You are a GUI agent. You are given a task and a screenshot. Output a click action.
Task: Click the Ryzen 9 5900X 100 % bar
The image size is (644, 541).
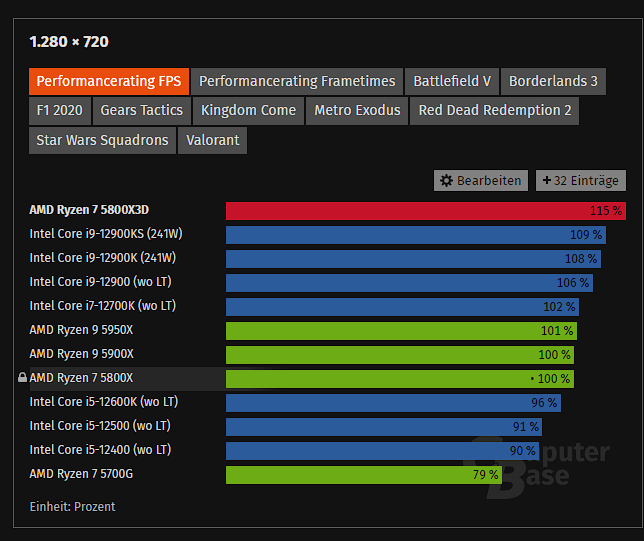[400, 355]
